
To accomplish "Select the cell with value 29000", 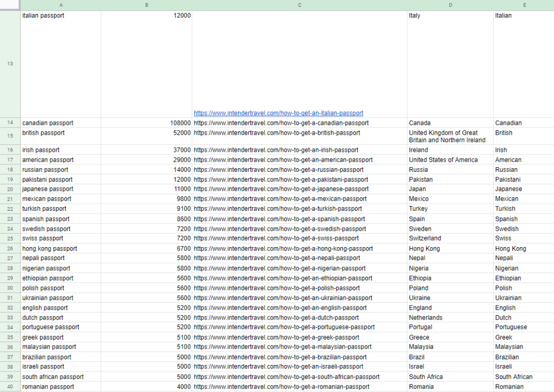I will 147,160.
